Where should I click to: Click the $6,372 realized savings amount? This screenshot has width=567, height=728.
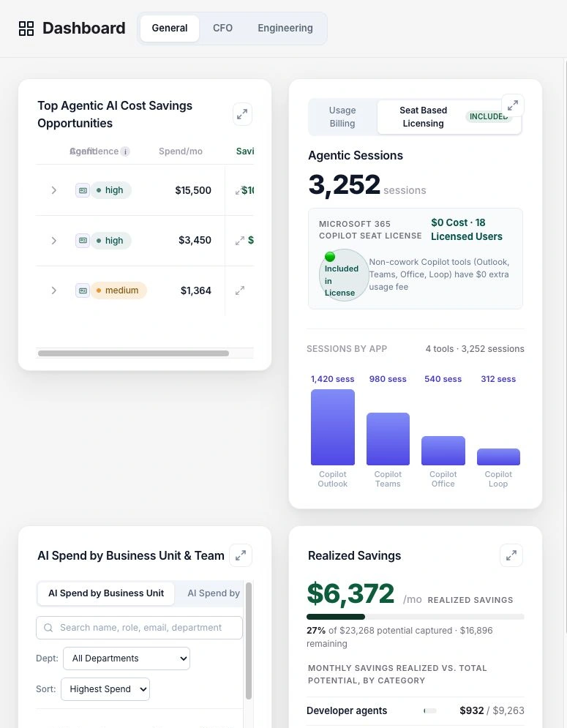click(350, 593)
